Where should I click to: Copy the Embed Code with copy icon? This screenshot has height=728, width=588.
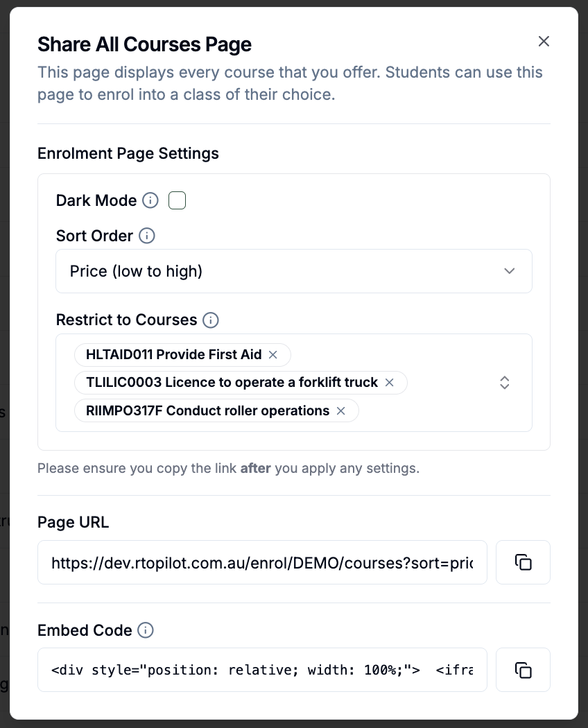(x=523, y=670)
